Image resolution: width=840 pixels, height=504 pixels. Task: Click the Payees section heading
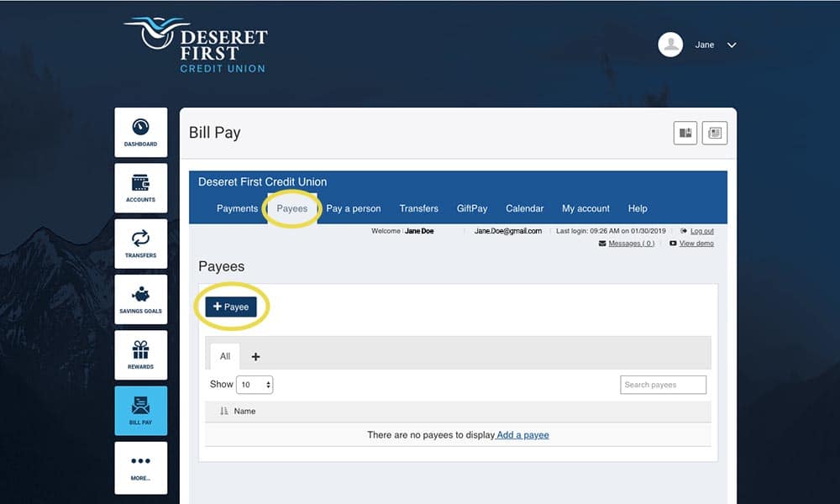tap(221, 267)
